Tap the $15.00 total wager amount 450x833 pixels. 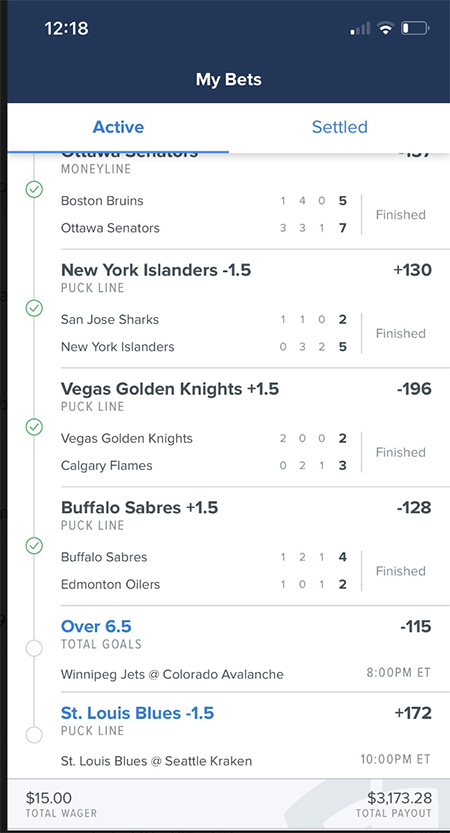[x=49, y=798]
